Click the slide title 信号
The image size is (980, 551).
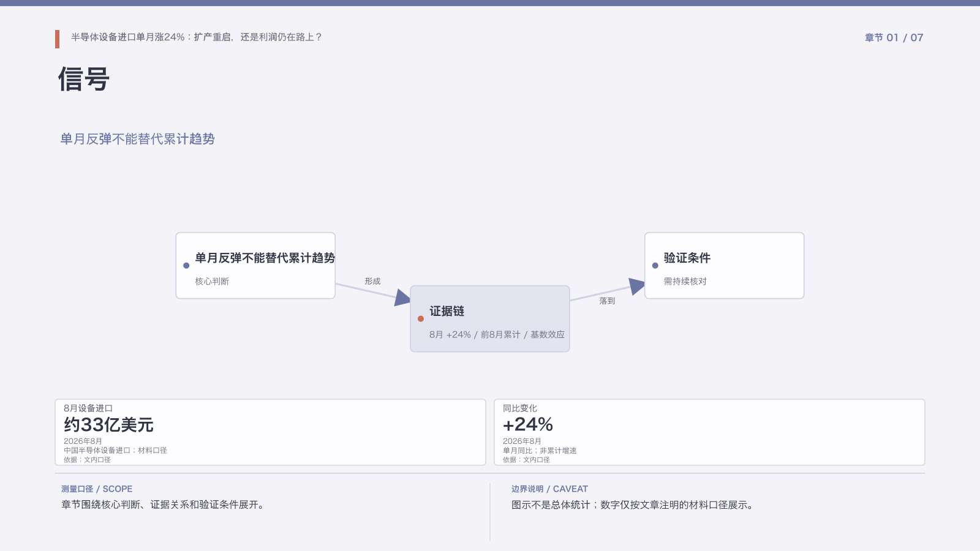pos(84,80)
